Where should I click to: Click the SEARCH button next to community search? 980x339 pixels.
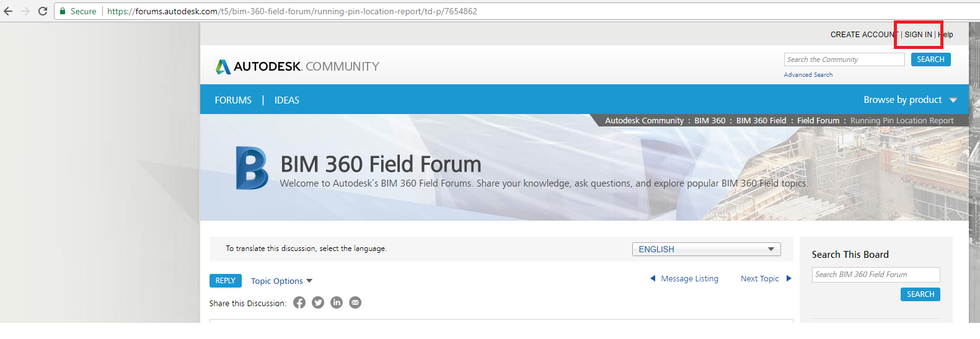930,59
